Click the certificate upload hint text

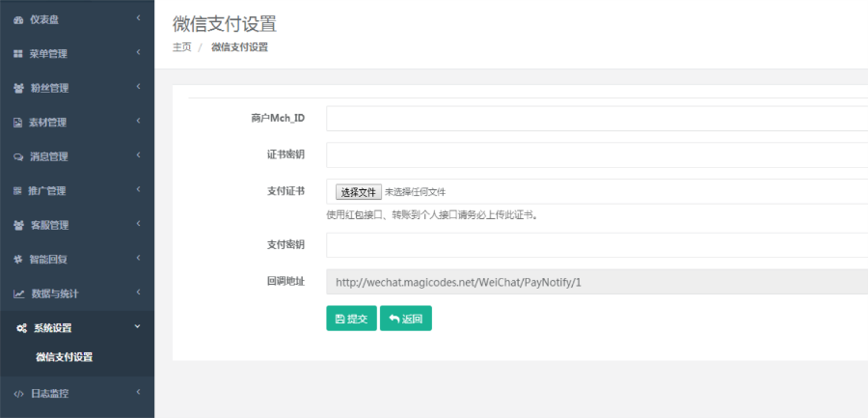click(x=433, y=215)
